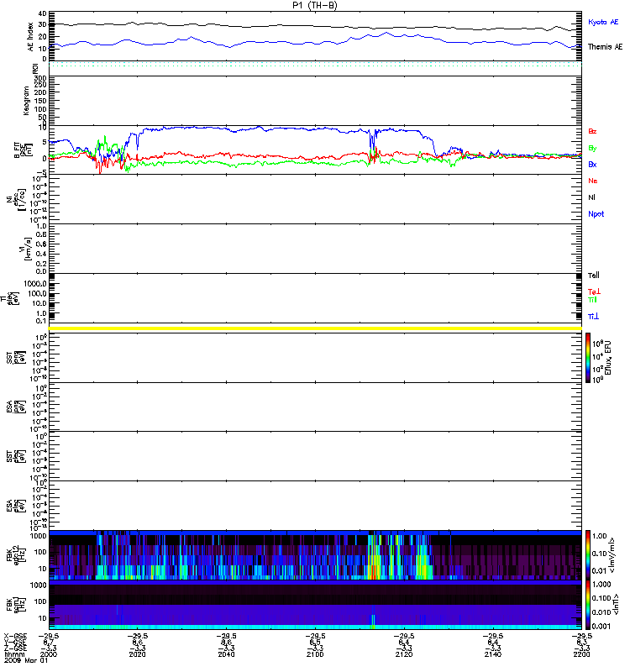This screenshot has width=630, height=672.
Task: Select the red Bz legend entry
Action: point(592,132)
